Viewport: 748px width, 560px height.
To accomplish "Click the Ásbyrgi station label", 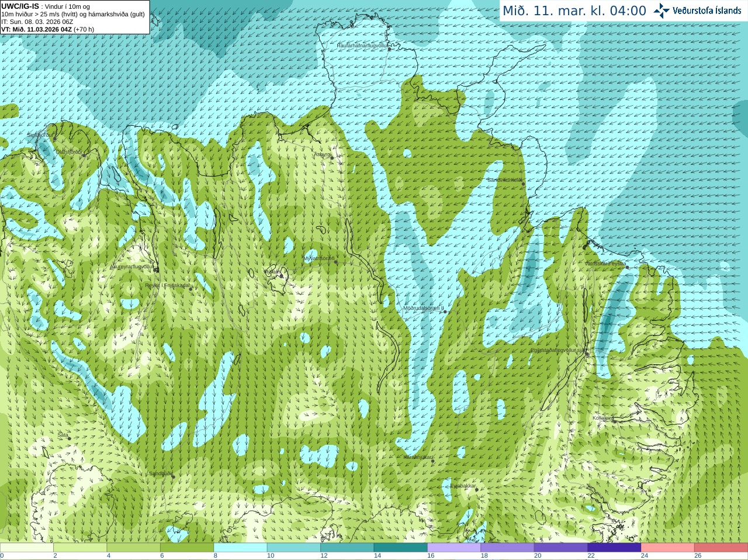I will tap(321, 154).
